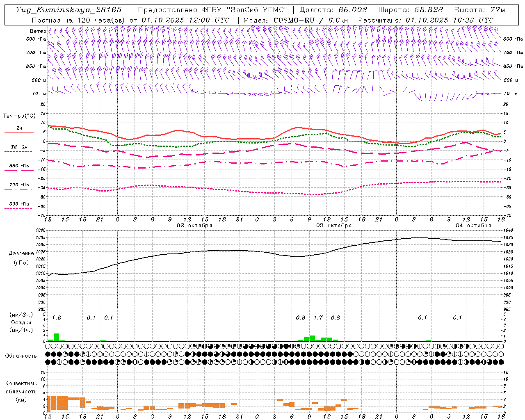Image resolution: width=525 pixels, height=420 pixels.
Task: Click the station title Yug_Kuminskaya_28165
Action: (x=68, y=10)
